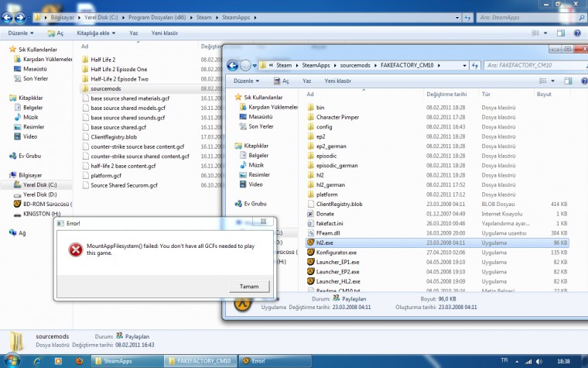Expand address history dropdown in FAKEFACTORY_CM10 window
This screenshot has width=588, height=368.
coord(464,65)
